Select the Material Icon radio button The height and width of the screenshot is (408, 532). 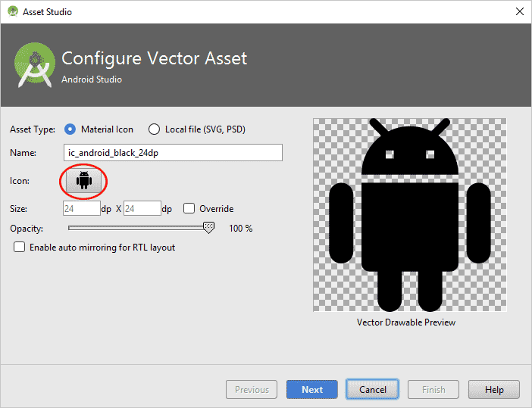(x=70, y=129)
